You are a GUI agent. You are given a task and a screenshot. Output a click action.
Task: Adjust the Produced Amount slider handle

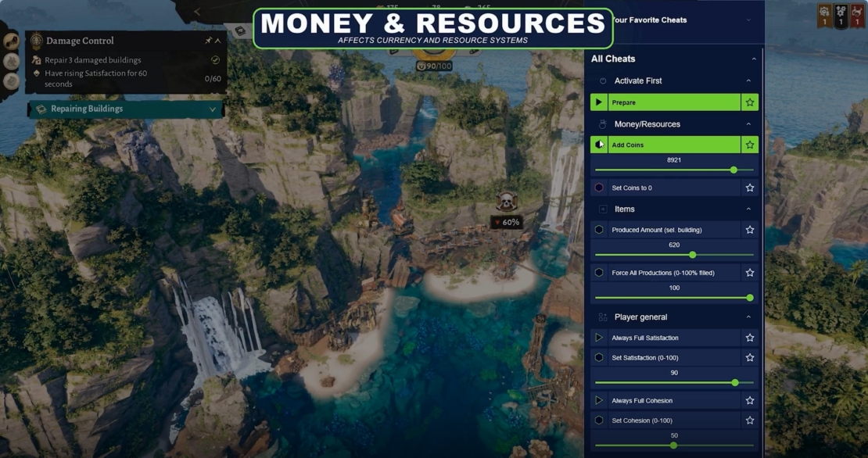click(x=693, y=255)
